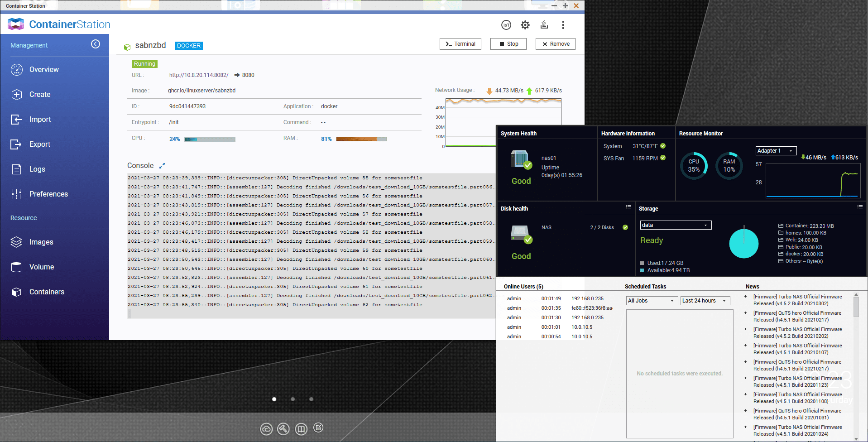Click the CPU 35% gauge in Resource Monitor
868x442 pixels.
click(694, 166)
